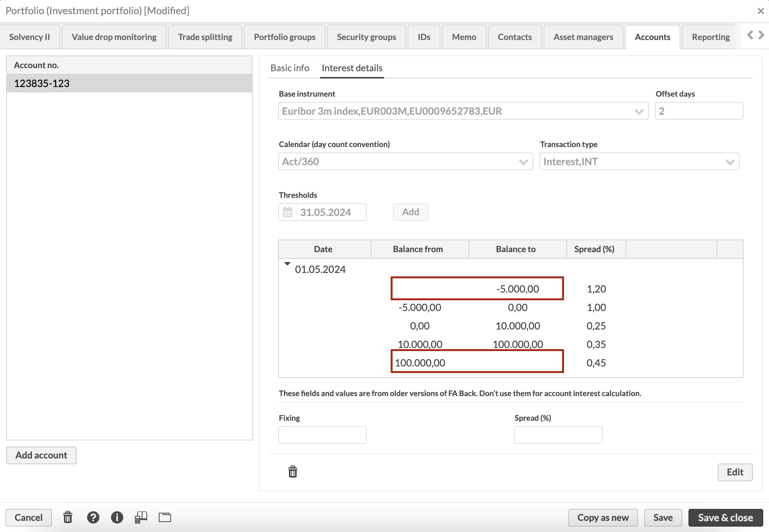Open Memo tab

point(464,37)
